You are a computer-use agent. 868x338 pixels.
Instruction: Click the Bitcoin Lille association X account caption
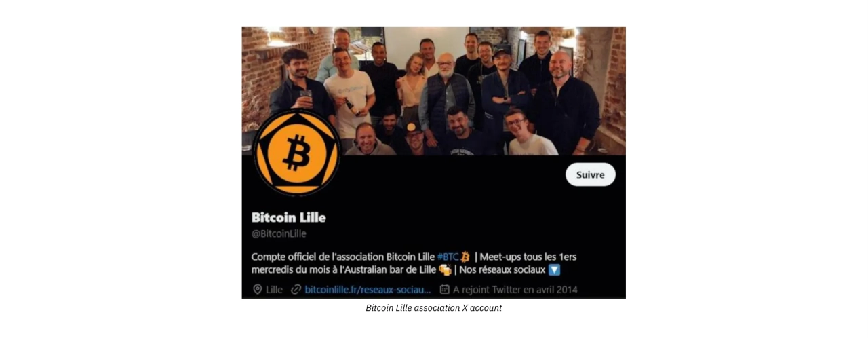(x=434, y=308)
